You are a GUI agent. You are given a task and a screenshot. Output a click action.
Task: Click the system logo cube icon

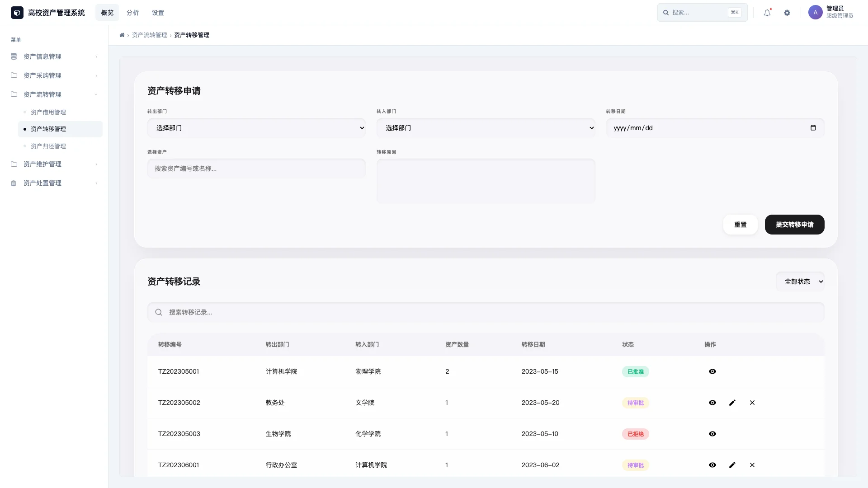pos(17,13)
